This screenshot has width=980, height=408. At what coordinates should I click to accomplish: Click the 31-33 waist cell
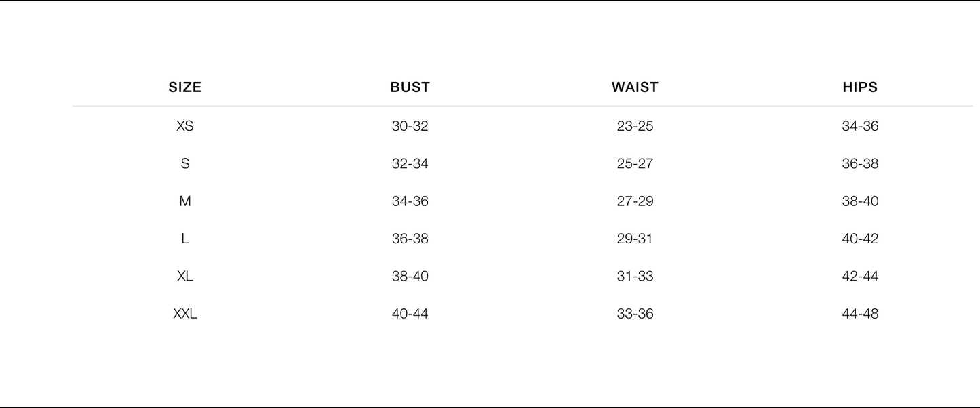(x=635, y=277)
